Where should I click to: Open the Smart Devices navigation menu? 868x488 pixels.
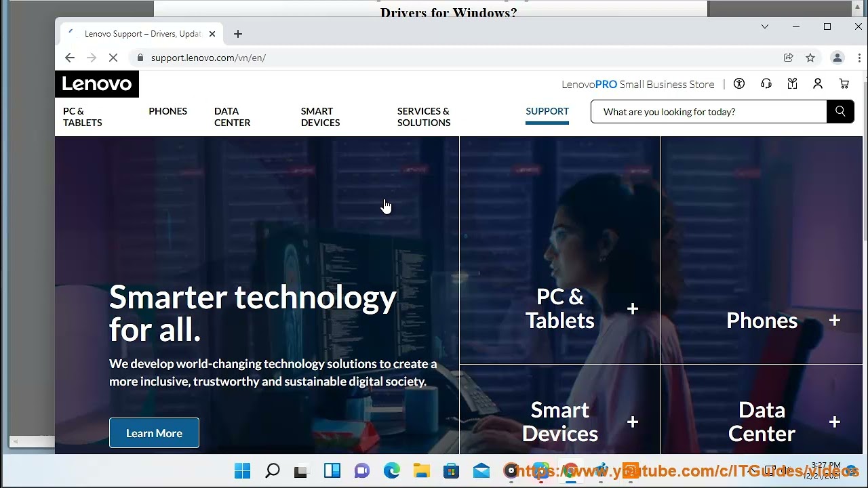coord(321,117)
